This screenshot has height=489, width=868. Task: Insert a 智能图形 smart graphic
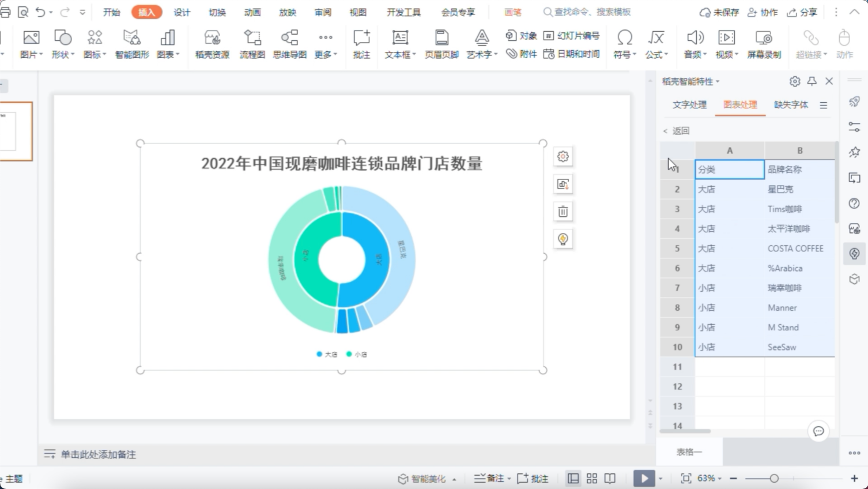pos(132,44)
